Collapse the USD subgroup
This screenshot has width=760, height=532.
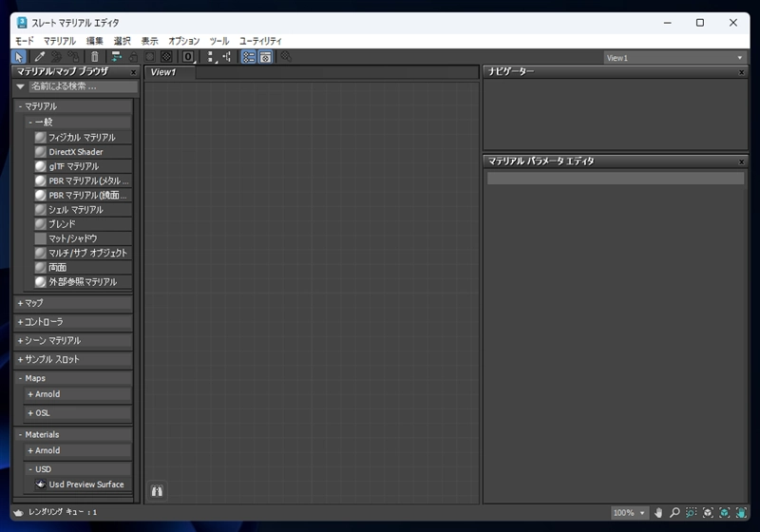(78, 469)
